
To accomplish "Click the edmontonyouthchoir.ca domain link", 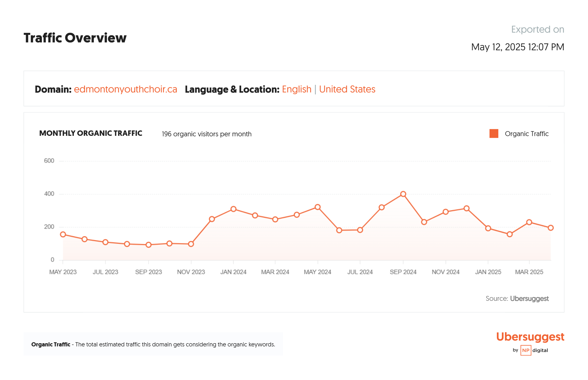I will (x=125, y=89).
